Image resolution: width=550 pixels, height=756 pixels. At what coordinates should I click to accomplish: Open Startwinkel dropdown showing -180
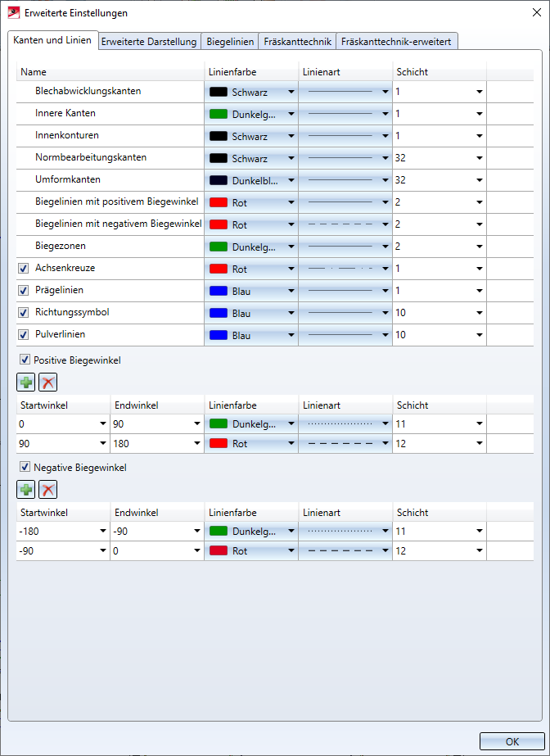pos(102,531)
